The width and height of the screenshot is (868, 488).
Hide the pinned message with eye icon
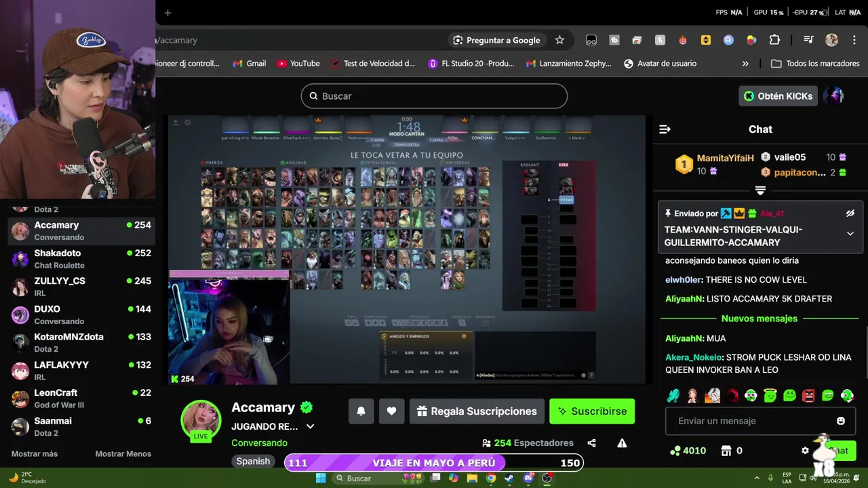[850, 213]
